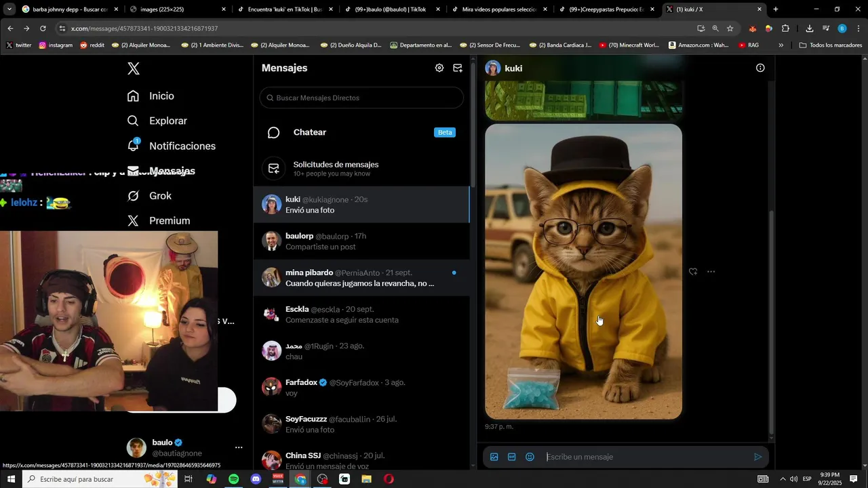Attach an image using media icon
The width and height of the screenshot is (868, 488).
(494, 457)
